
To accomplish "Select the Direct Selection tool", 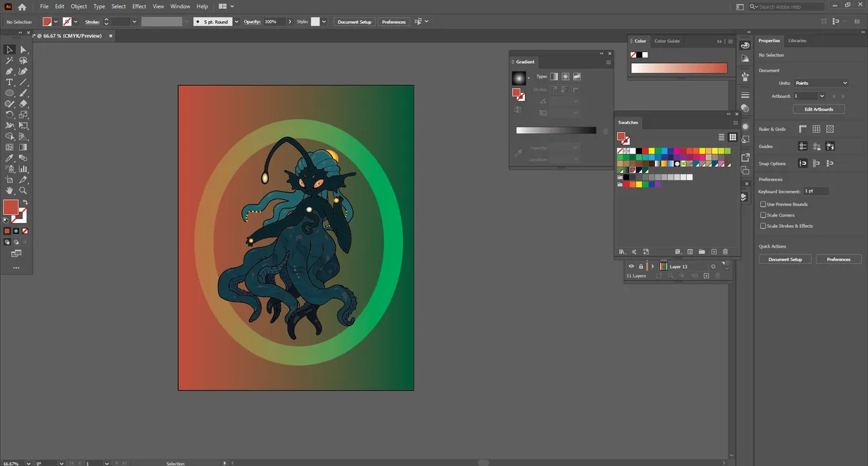I will click(x=23, y=50).
